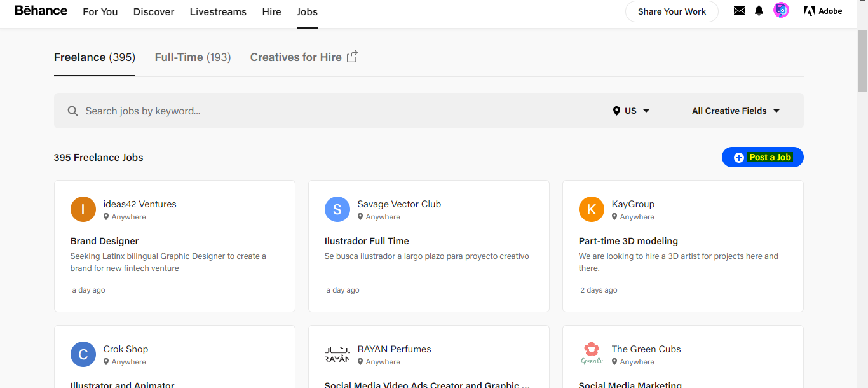Go to Livestreams in the top menu

pyautogui.click(x=218, y=12)
